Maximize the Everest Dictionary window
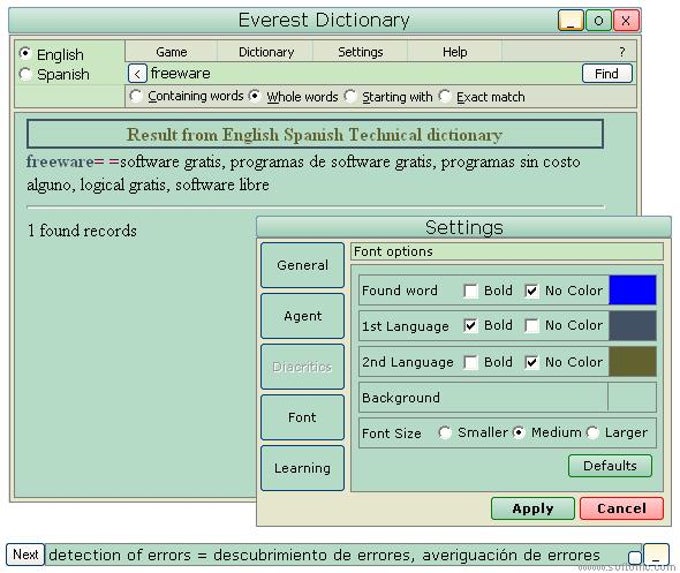Screen dimensions: 680x573 coord(598,20)
